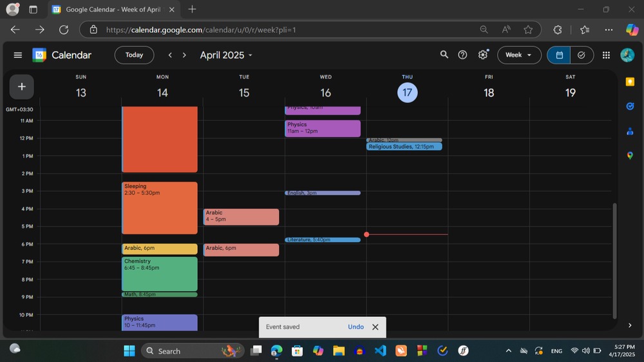644x362 pixels.
Task: Collapse the side panel chevron
Action: click(x=630, y=325)
